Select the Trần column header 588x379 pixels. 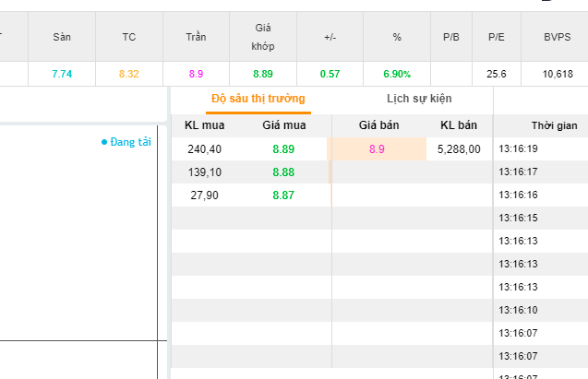coord(196,37)
